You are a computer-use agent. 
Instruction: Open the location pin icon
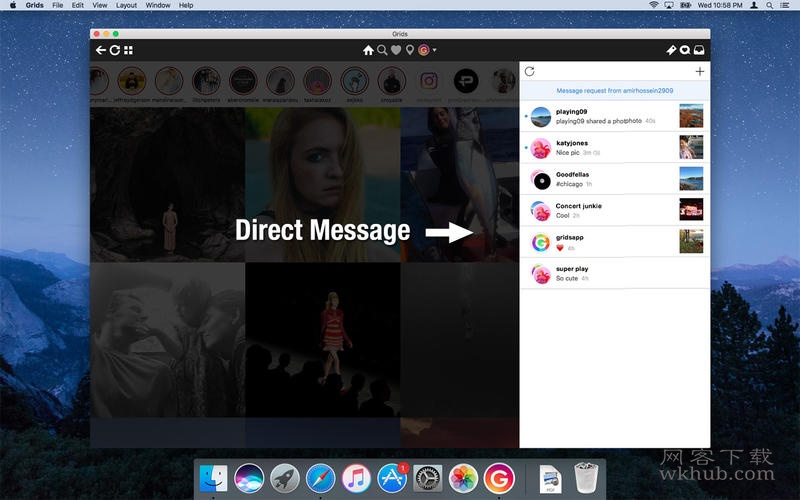pos(409,50)
